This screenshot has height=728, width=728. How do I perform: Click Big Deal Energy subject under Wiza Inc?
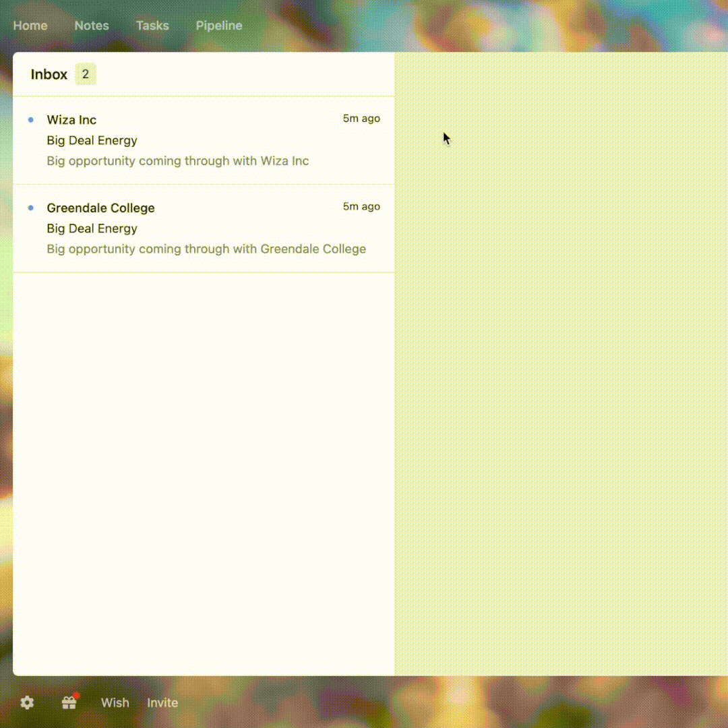92,141
